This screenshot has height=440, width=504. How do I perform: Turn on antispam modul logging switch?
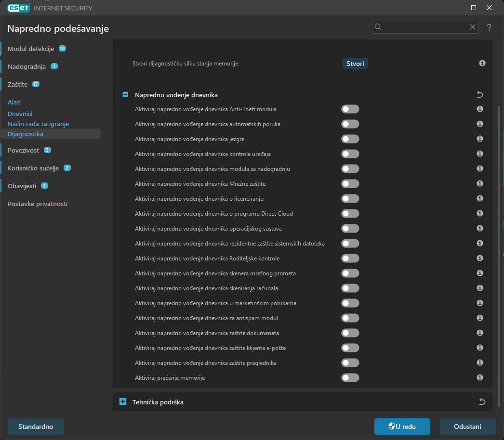coord(350,318)
